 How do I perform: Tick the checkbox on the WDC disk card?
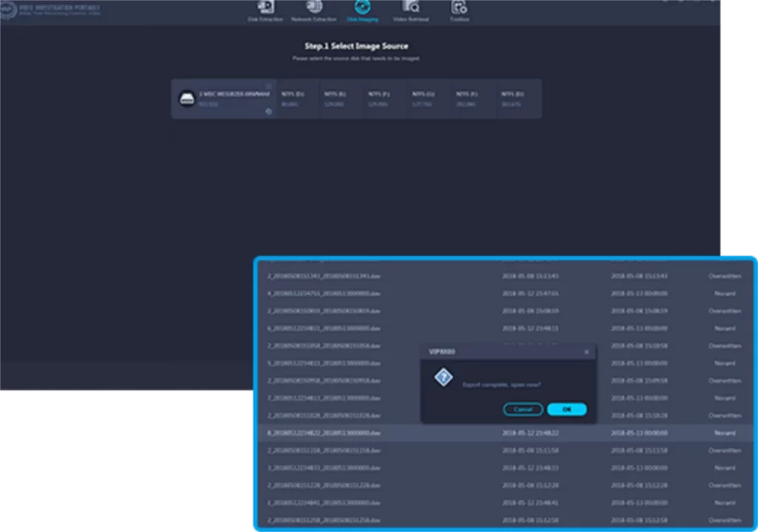point(269,87)
